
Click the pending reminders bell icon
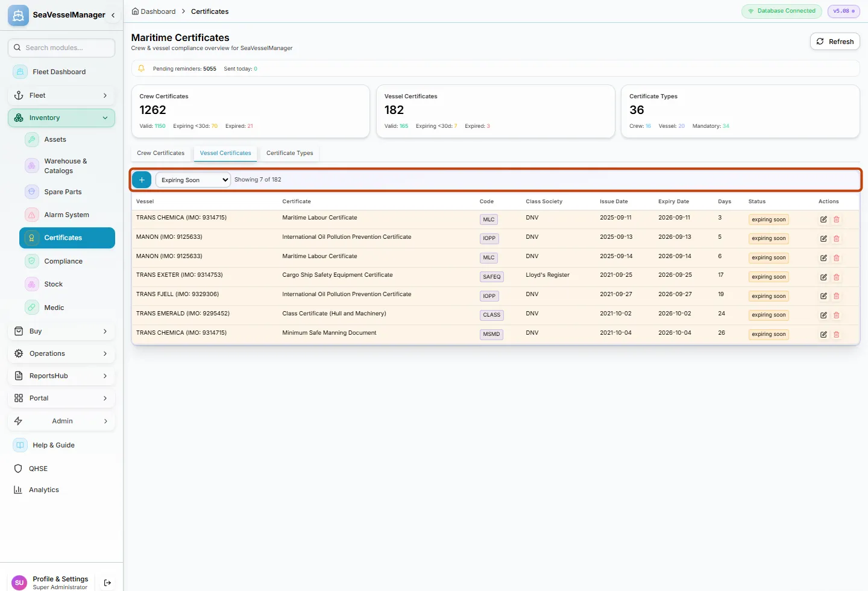point(141,69)
